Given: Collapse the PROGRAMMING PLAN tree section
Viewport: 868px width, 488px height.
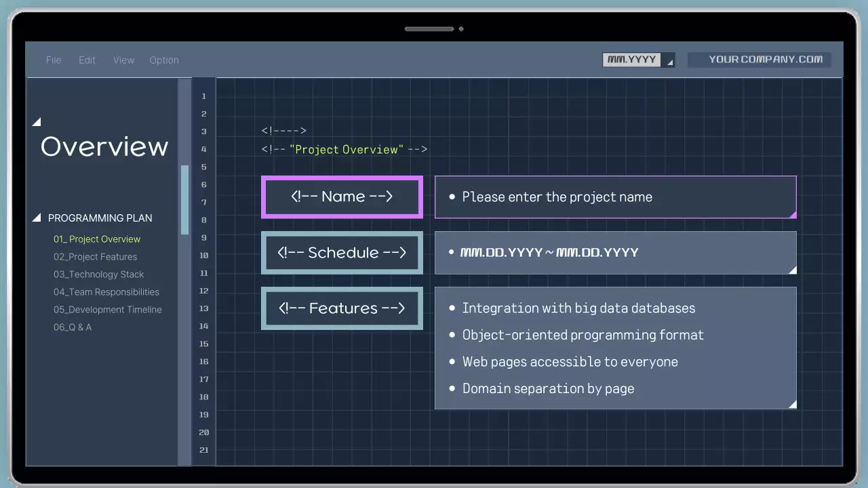Looking at the screenshot, I should [x=37, y=218].
